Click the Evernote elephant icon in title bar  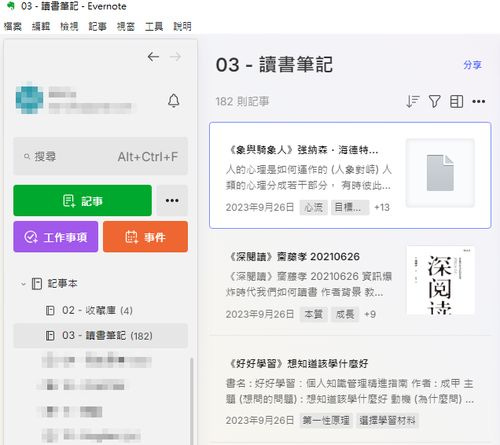pyautogui.click(x=11, y=6)
